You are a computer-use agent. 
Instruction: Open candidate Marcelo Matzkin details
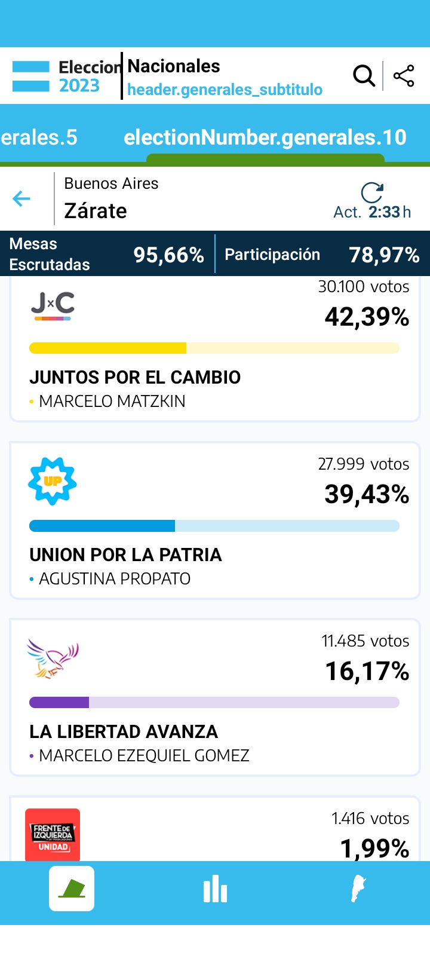point(112,401)
